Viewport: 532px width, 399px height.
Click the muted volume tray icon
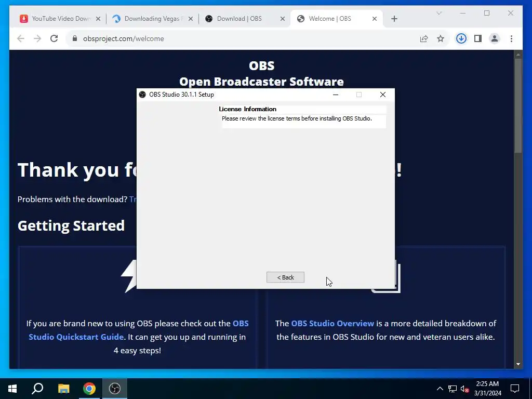pos(465,389)
